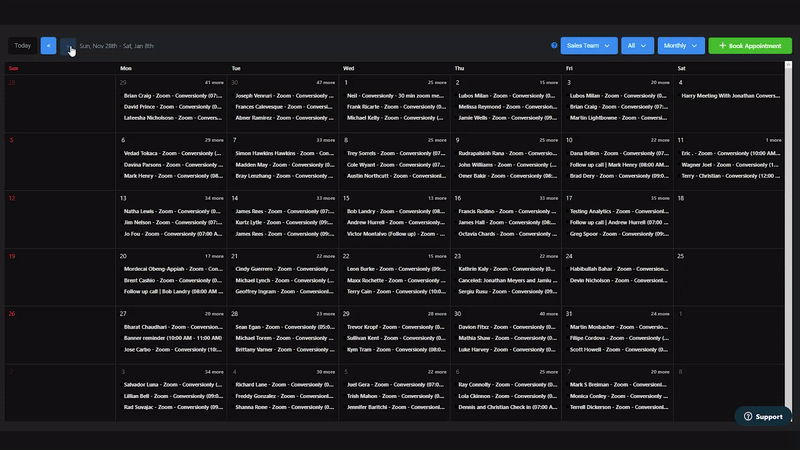800x450 pixels.
Task: Open Banner reminder 10:00 AM event
Action: coord(172,338)
